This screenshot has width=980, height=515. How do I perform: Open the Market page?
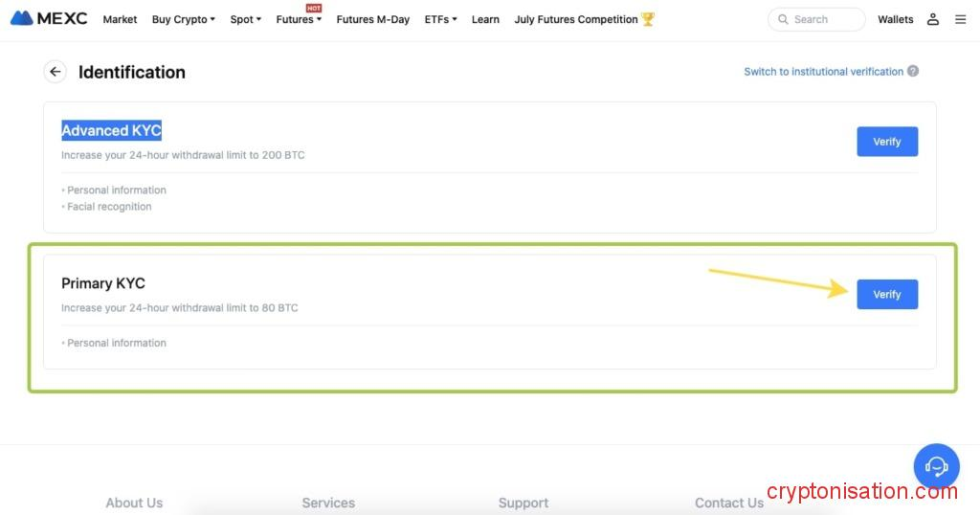[120, 19]
